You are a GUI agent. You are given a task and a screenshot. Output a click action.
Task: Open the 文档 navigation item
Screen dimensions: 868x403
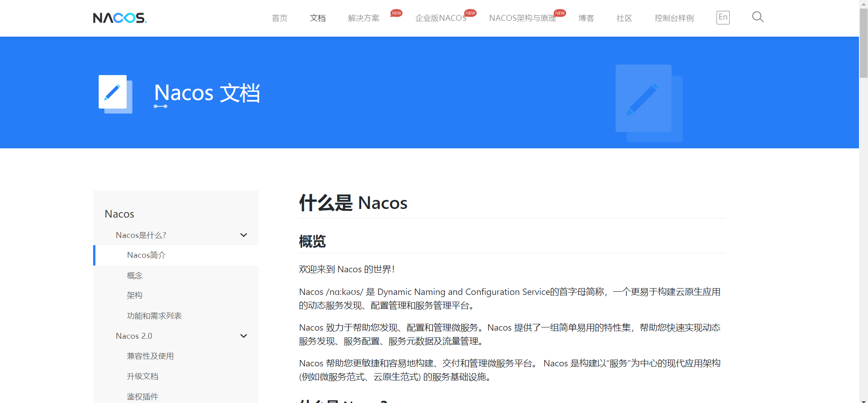[317, 18]
